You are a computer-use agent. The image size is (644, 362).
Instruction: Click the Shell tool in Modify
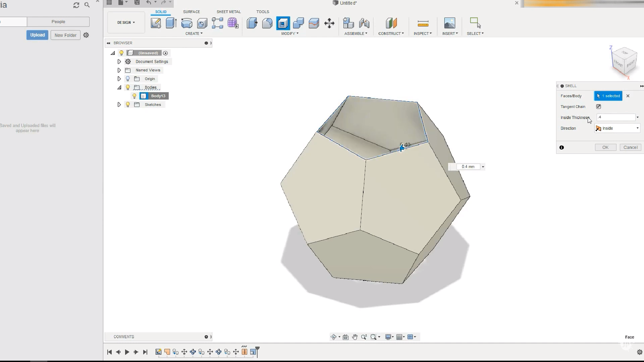[x=283, y=23]
